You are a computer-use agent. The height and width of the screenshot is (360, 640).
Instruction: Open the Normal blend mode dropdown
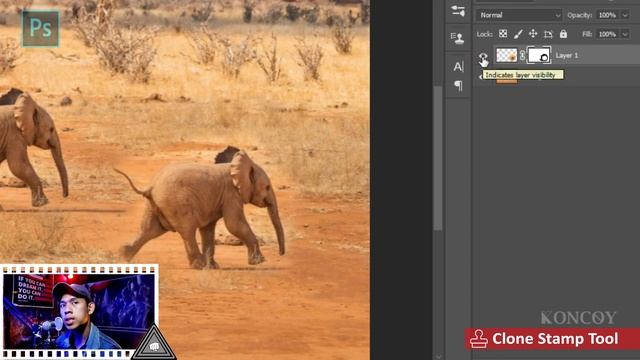point(519,15)
